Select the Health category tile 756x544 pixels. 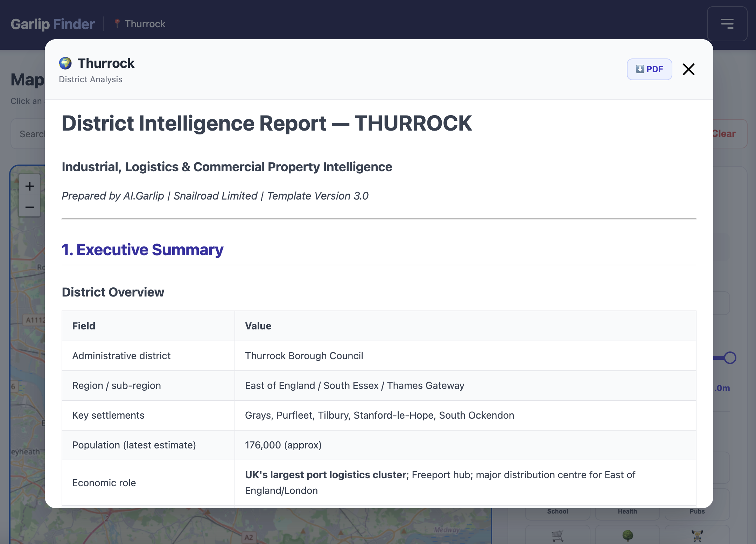pos(627,511)
